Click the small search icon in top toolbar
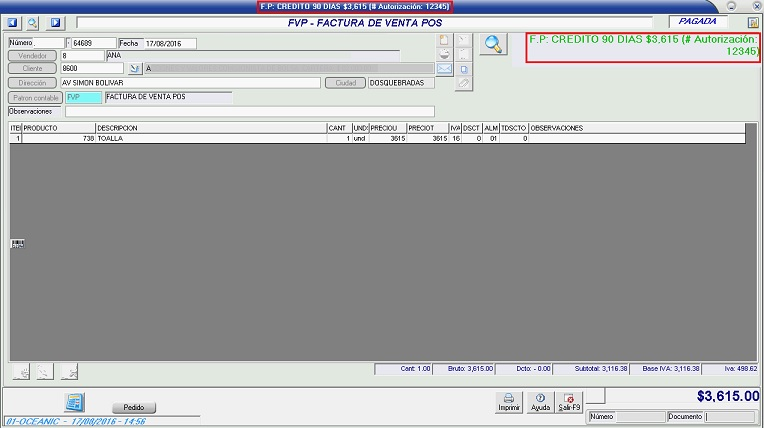 click(33, 22)
